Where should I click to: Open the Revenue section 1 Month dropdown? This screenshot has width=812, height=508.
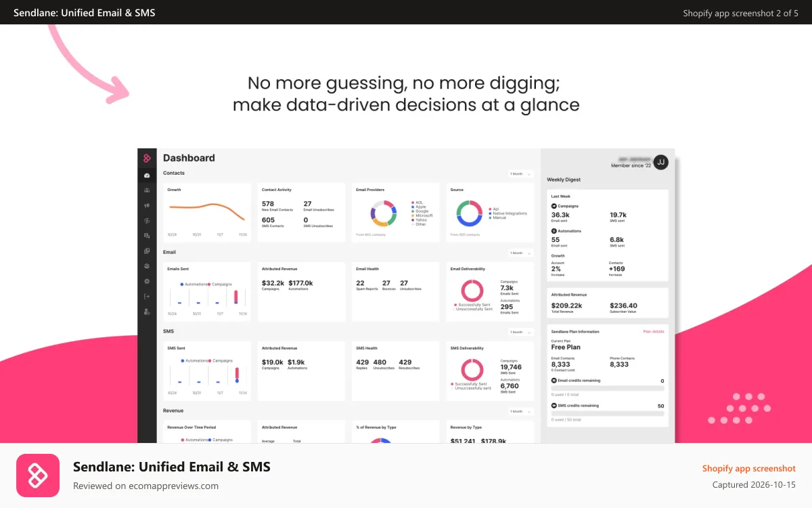(x=521, y=412)
